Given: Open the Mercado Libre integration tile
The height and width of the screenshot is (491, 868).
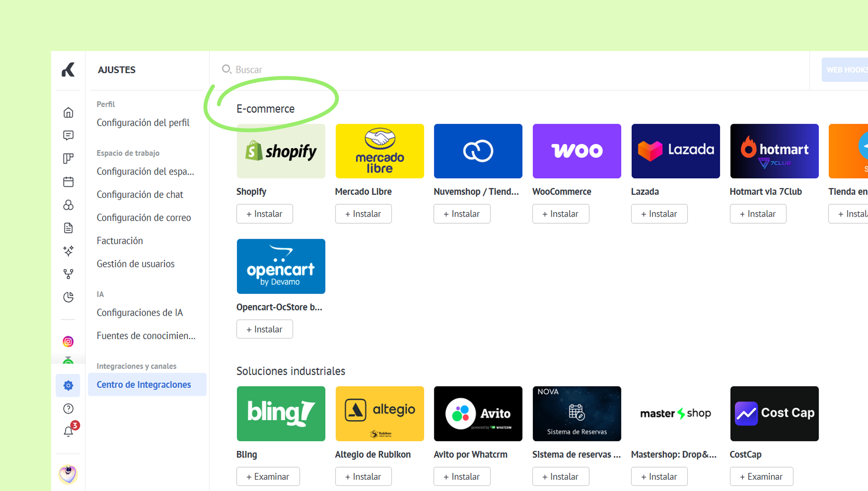Looking at the screenshot, I should [380, 151].
